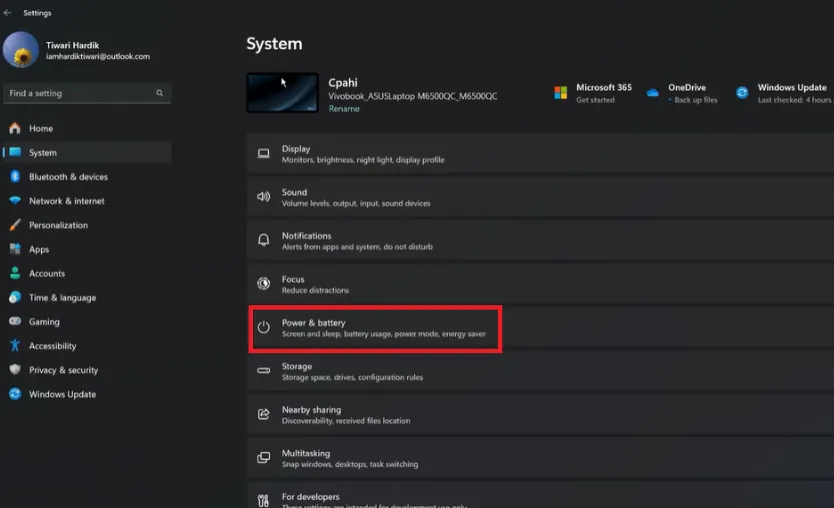Click the Multitasking windows icon
This screenshot has width=834, height=508.
tap(263, 457)
